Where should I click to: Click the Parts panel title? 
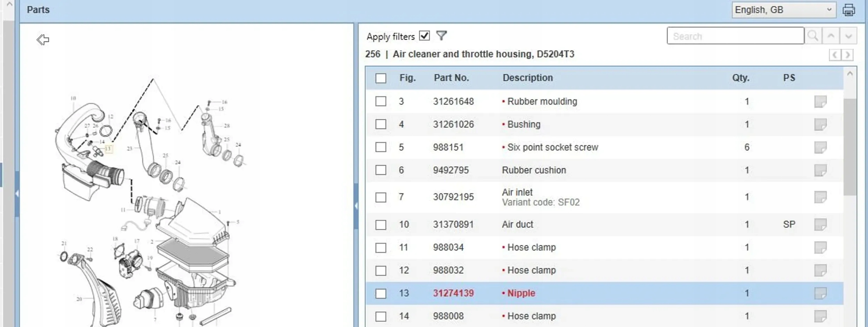(38, 10)
